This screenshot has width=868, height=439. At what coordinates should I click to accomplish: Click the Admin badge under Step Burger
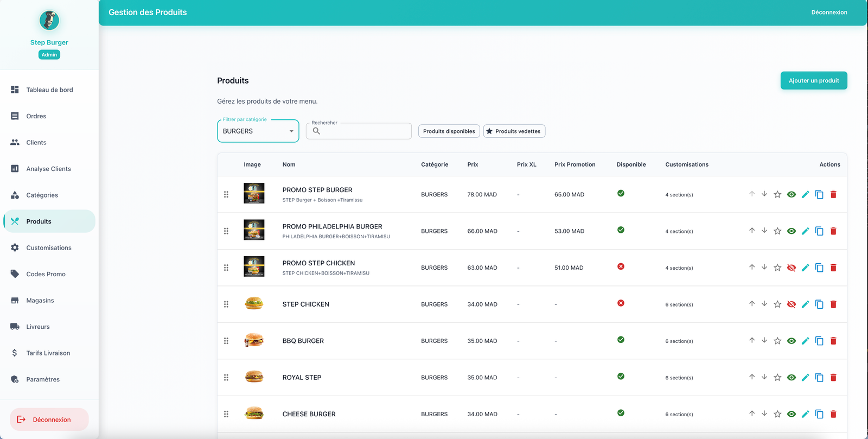[x=49, y=55]
